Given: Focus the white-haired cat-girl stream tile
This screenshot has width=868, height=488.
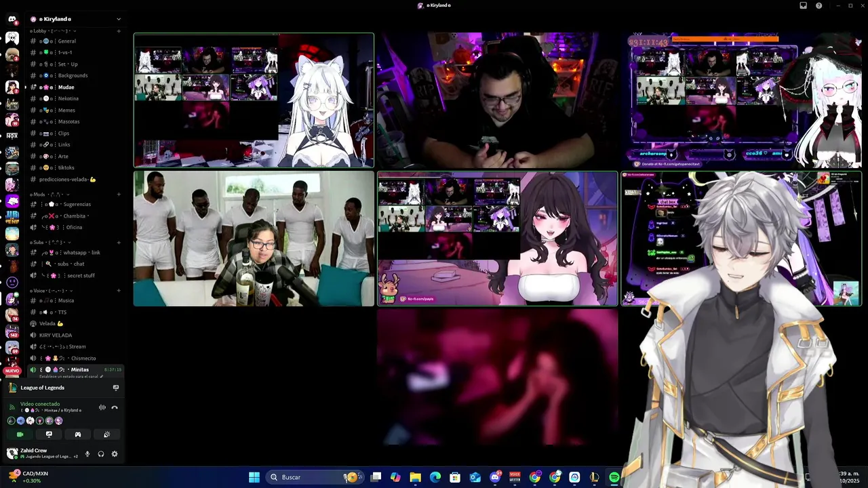Looking at the screenshot, I should point(254,100).
